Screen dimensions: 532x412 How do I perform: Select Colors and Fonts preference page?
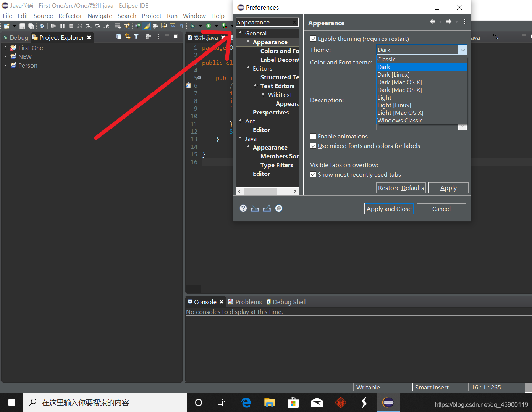pos(280,51)
